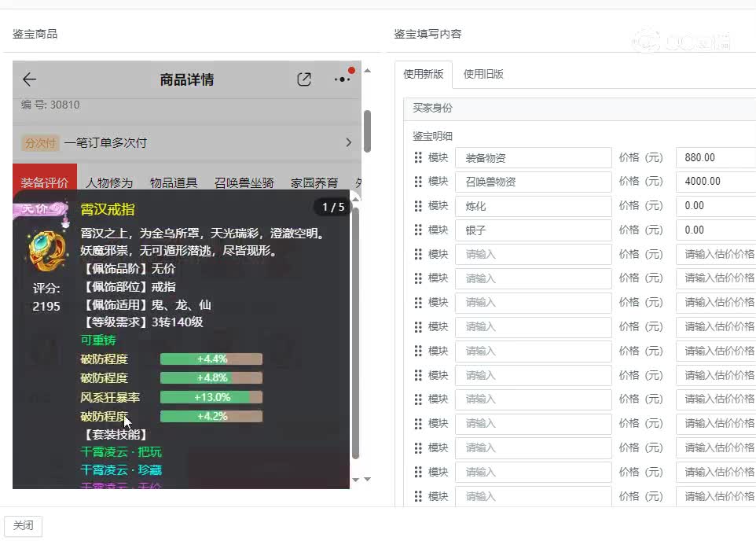
Task: Click scroll down arrow of product panel
Action: click(367, 480)
